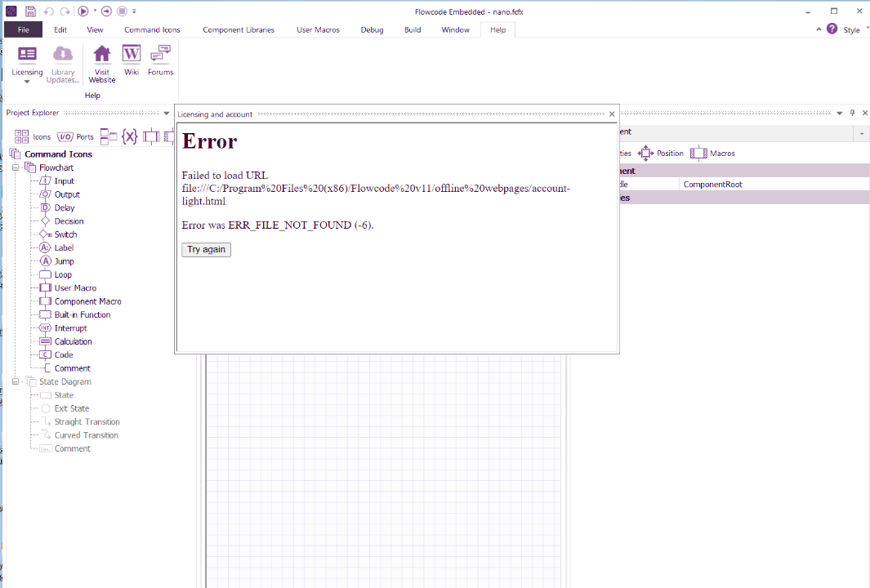Open the Licensing ribbon button
Image resolution: width=870 pixels, height=588 pixels.
tap(27, 65)
